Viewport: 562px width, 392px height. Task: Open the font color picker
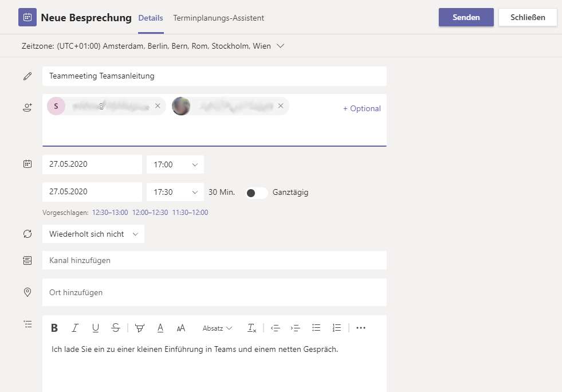(160, 328)
